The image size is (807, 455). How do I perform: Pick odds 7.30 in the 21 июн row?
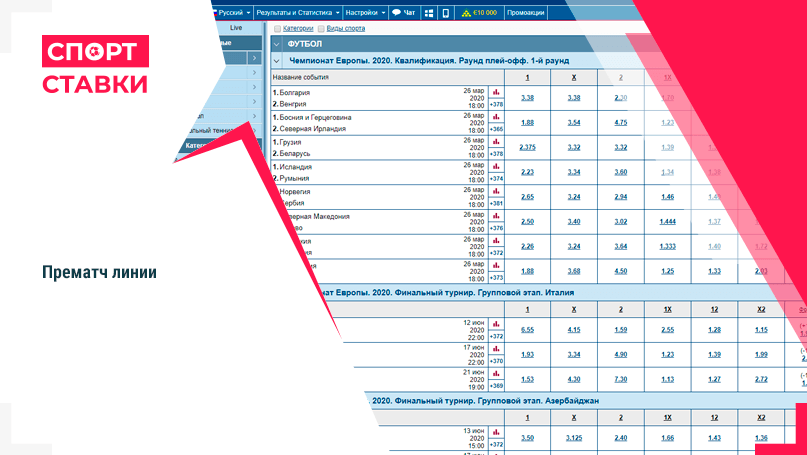[x=621, y=379]
